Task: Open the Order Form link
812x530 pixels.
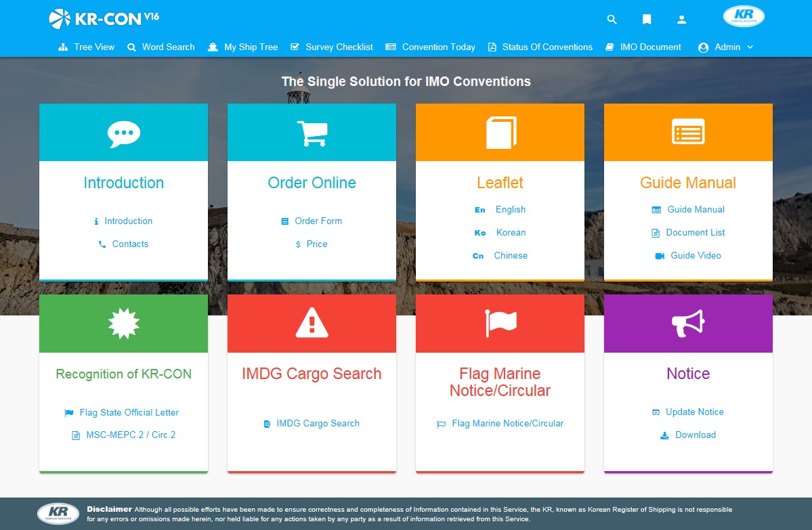Action: [318, 221]
